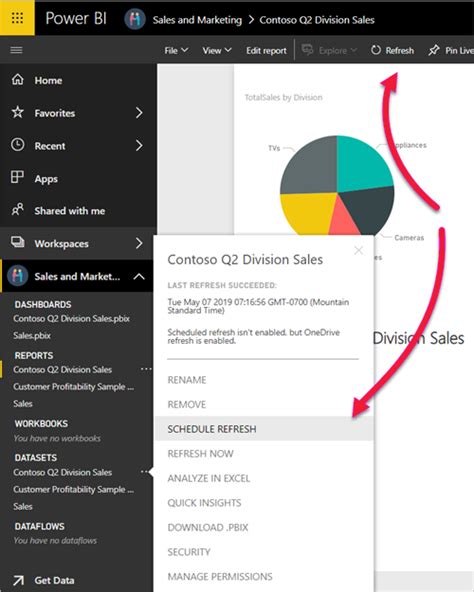Click the TotalSales by Division chart title
The height and width of the screenshot is (592, 474).
click(284, 97)
